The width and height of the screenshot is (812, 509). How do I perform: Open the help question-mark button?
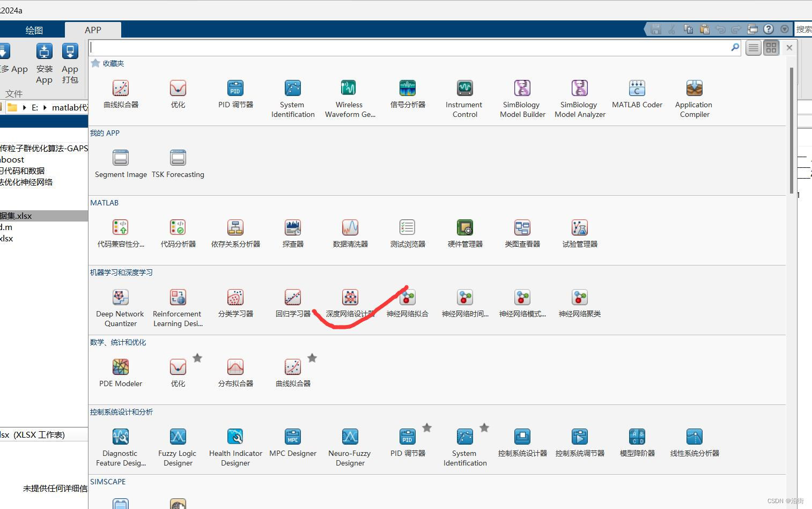tap(769, 29)
